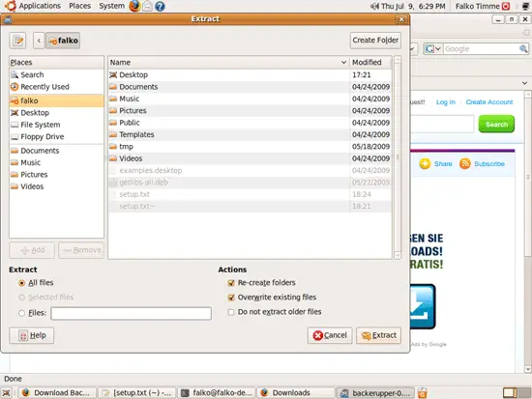Select File System in Places

(x=56, y=125)
